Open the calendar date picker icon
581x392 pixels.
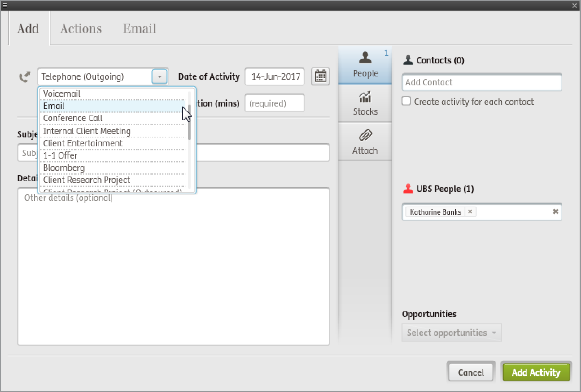tap(320, 76)
